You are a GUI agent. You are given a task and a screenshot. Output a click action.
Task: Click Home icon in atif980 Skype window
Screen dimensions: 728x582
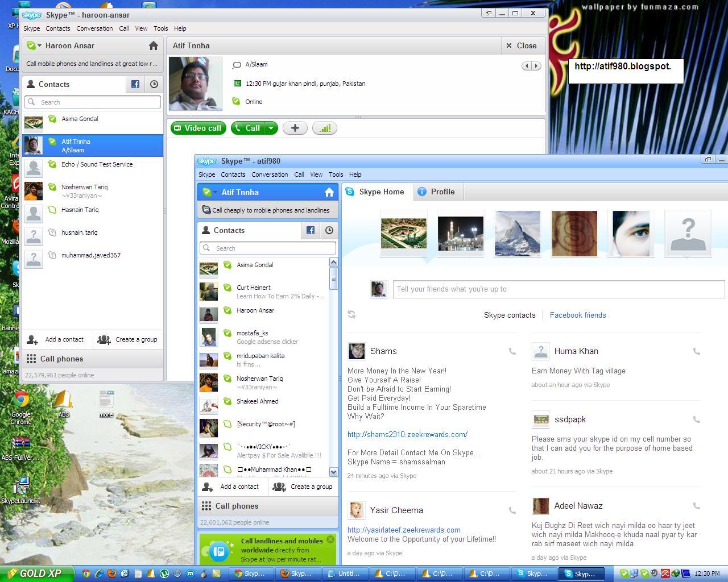[x=329, y=192]
